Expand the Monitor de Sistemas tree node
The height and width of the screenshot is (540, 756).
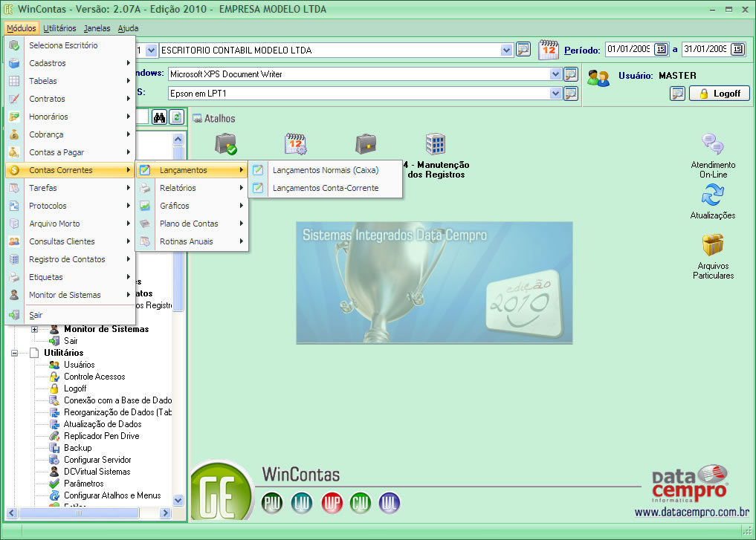pyautogui.click(x=35, y=330)
